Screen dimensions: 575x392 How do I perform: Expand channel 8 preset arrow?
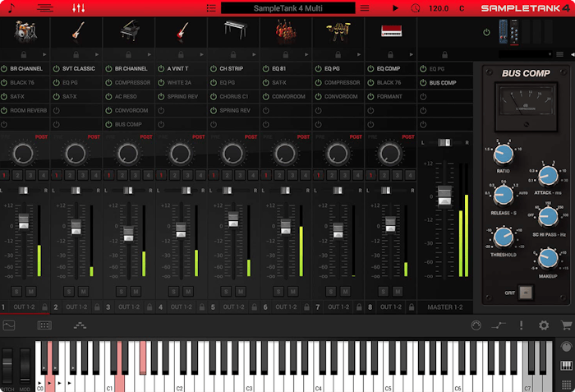[412, 55]
